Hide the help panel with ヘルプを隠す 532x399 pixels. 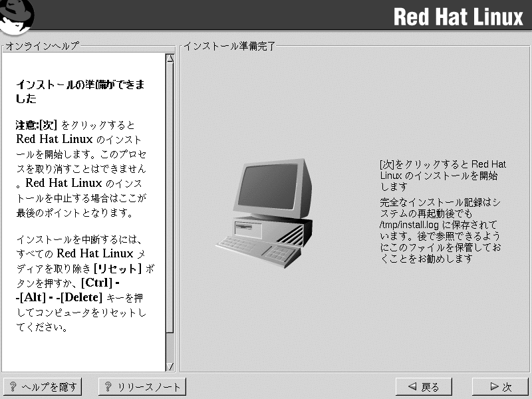coord(42,387)
